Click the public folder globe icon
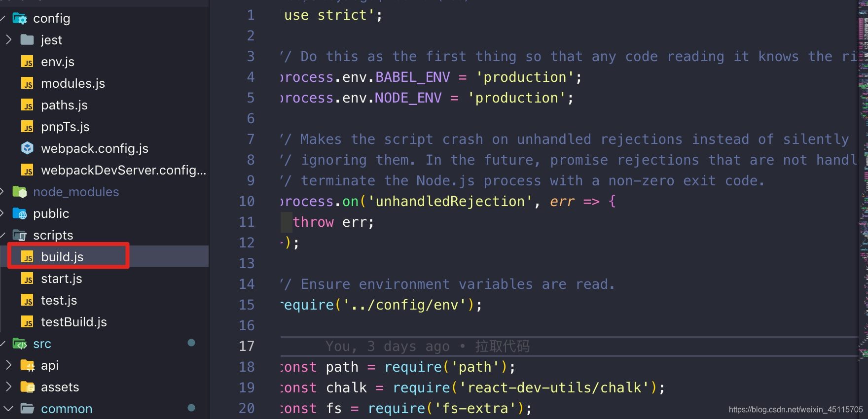 pos(20,213)
